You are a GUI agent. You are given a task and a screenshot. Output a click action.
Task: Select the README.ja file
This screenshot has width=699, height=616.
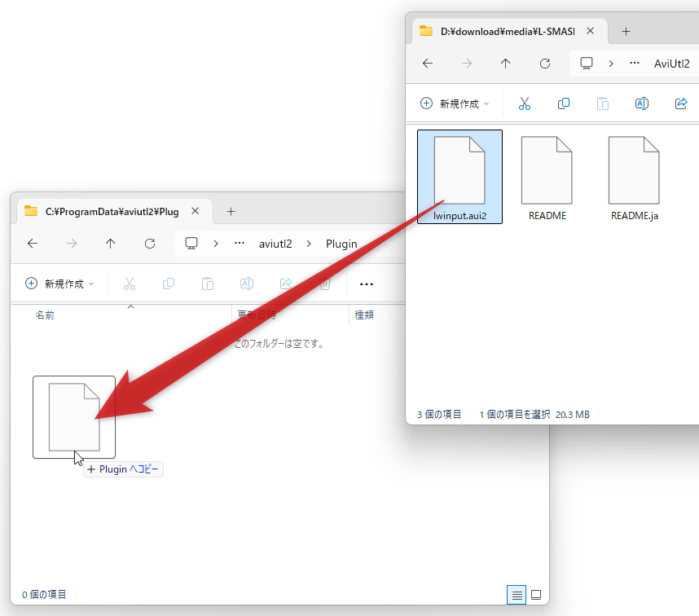click(x=634, y=176)
